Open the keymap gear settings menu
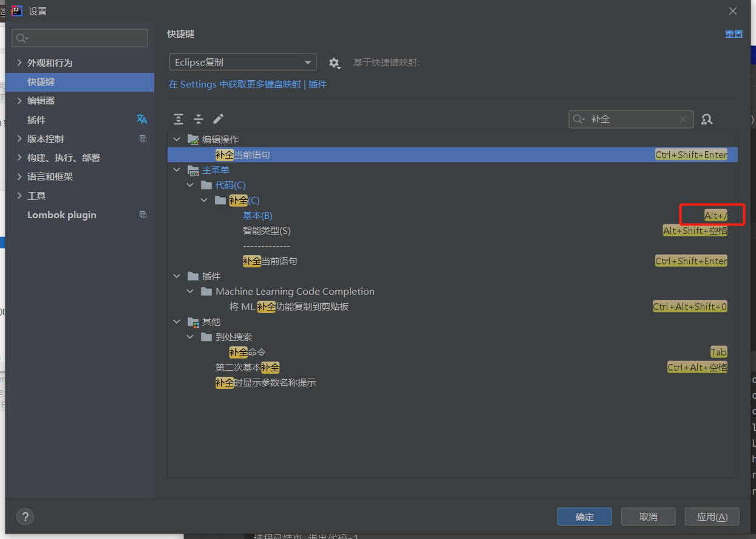Image resolution: width=756 pixels, height=539 pixels. pos(334,63)
